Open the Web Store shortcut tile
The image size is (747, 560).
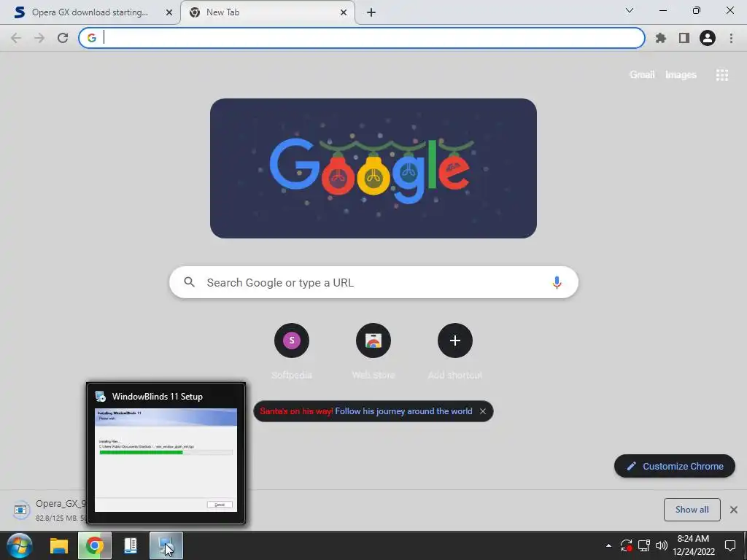coord(373,341)
